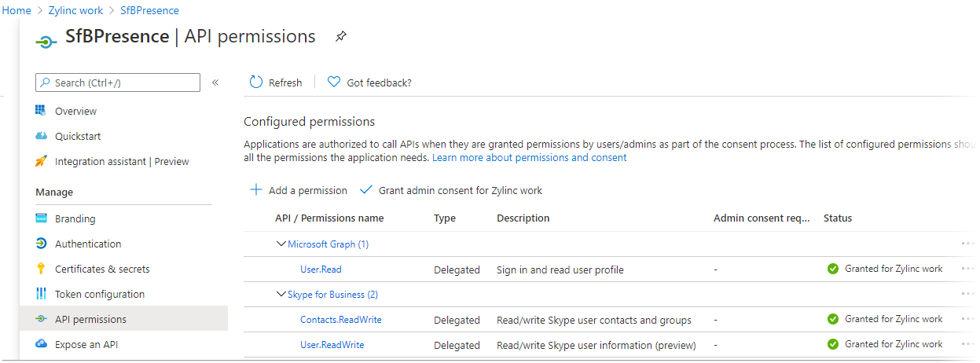Click the Token configuration bars icon
The height and width of the screenshot is (363, 980).
click(42, 294)
